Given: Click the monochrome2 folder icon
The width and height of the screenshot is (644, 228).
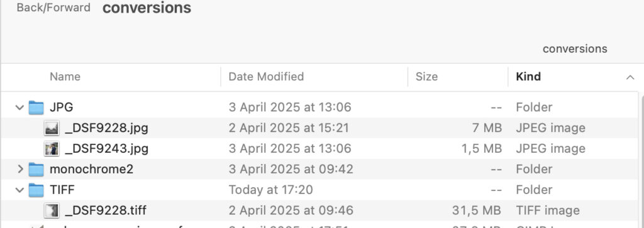Looking at the screenshot, I should pos(36,169).
